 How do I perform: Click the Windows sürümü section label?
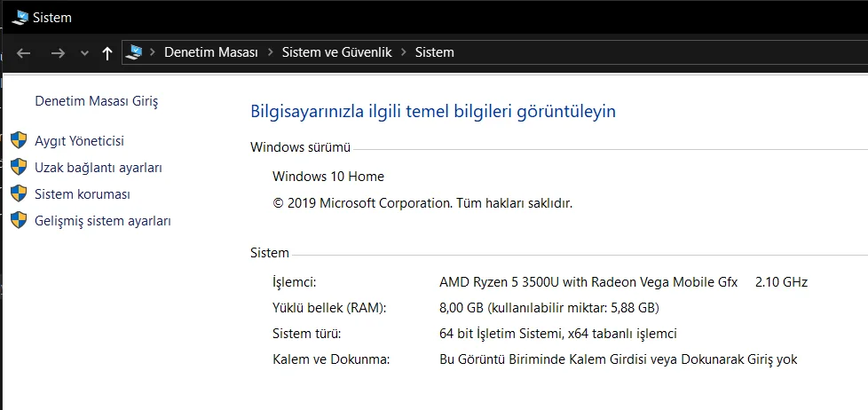[x=301, y=147]
